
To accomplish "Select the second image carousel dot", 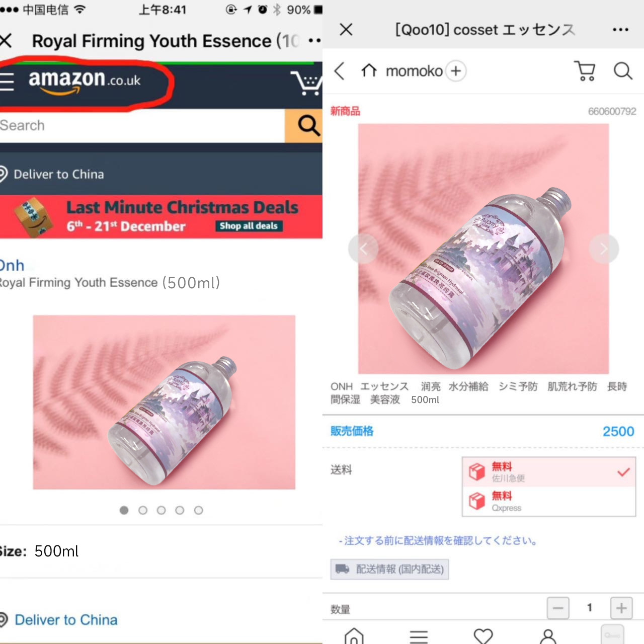I will (x=143, y=510).
